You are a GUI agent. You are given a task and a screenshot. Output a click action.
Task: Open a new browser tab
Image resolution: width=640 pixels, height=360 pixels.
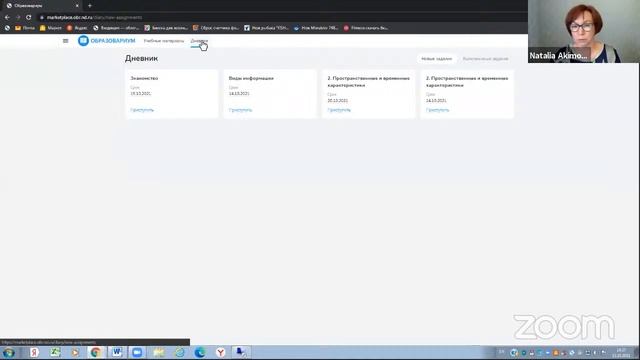pyautogui.click(x=90, y=6)
